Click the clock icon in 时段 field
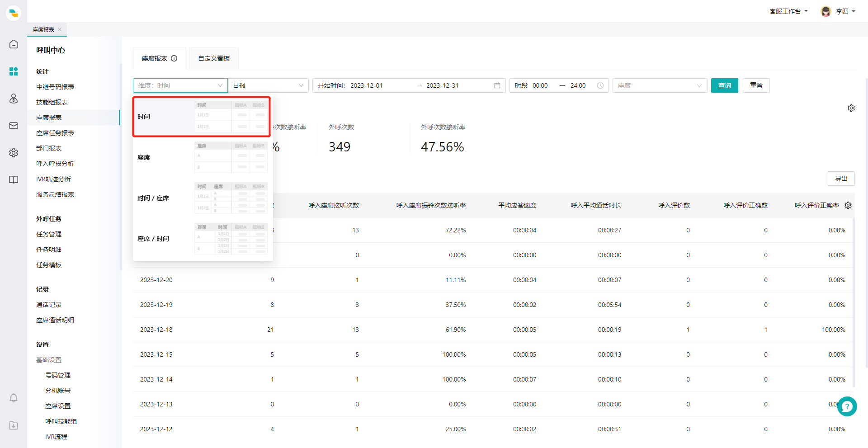 click(600, 85)
